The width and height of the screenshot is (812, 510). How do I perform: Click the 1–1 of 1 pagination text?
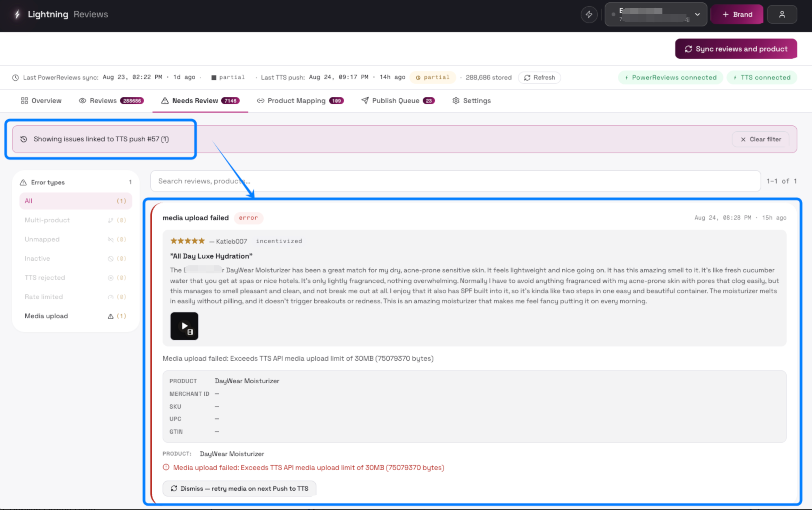pyautogui.click(x=782, y=181)
